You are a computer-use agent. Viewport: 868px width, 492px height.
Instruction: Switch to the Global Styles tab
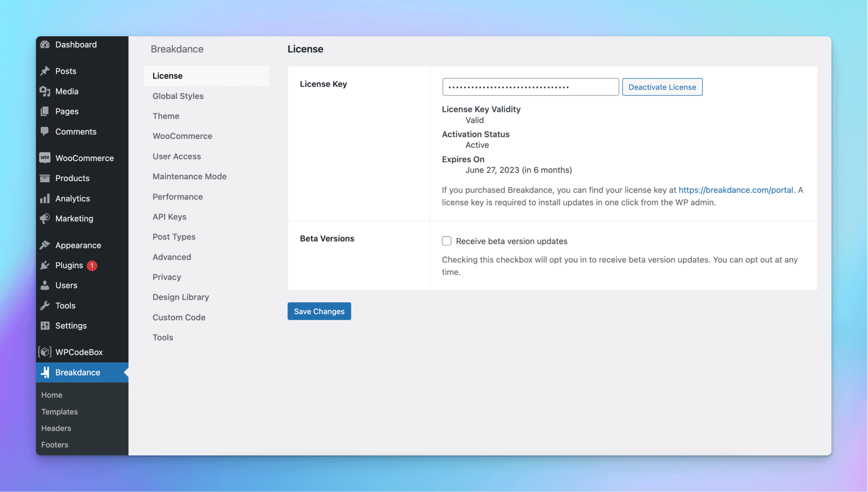click(x=206, y=96)
